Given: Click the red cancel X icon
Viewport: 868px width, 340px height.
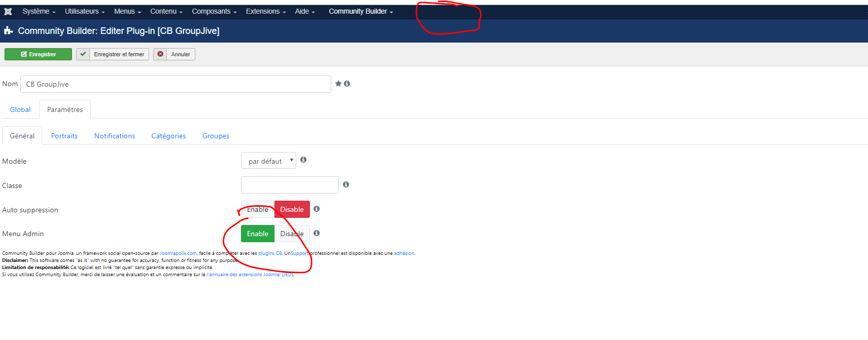Looking at the screenshot, I should click(x=160, y=54).
